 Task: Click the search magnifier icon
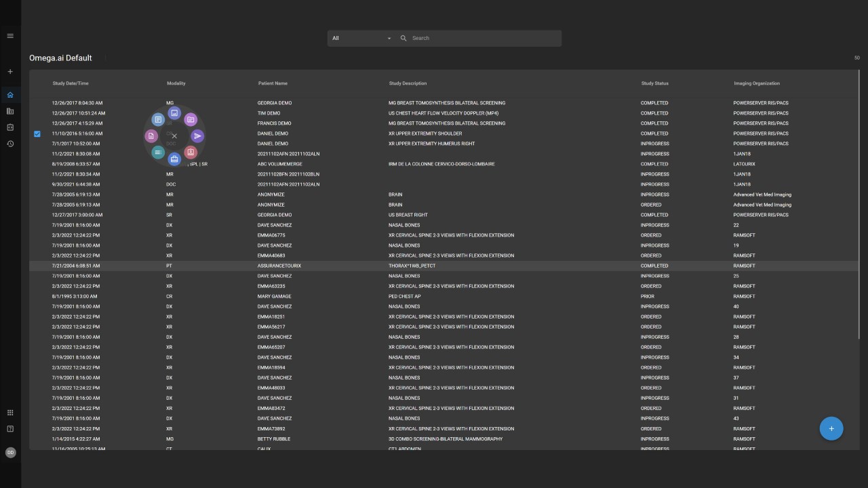(403, 38)
